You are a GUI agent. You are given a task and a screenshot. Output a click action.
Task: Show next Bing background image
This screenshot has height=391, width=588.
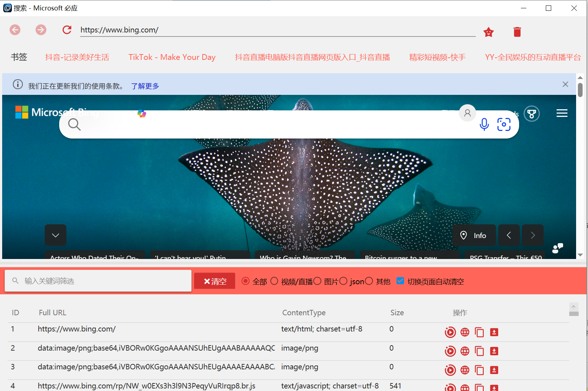click(x=532, y=235)
